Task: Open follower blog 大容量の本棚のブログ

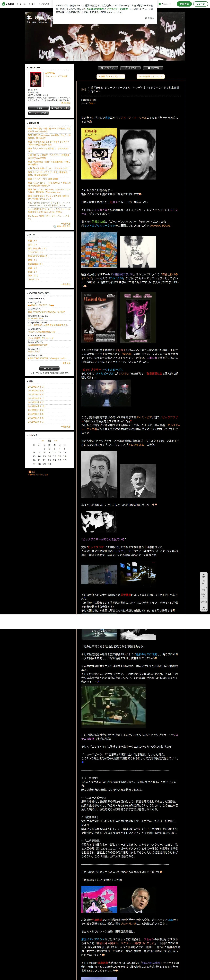Action: tap(38, 345)
